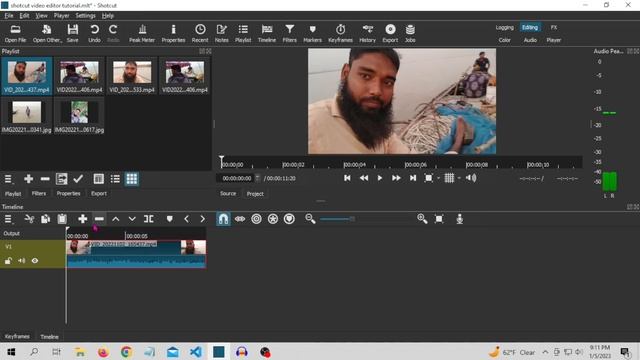Play the video in the player
640x360 pixels.
pos(380,178)
